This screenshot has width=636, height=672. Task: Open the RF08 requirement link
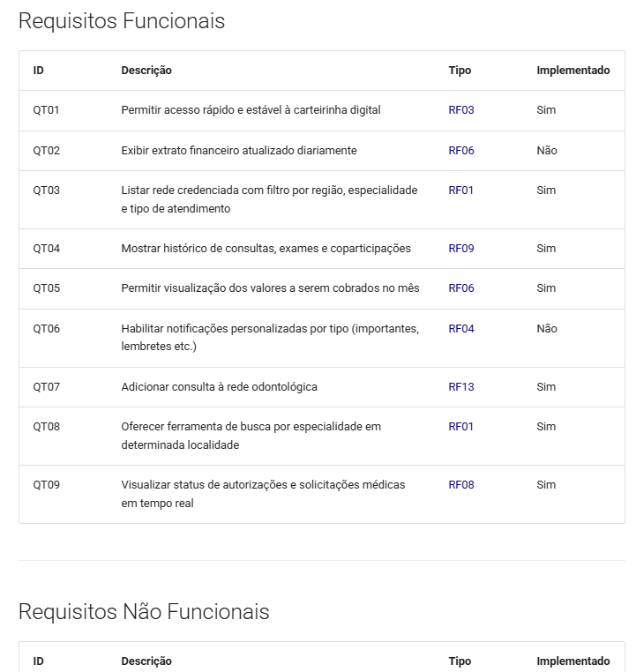(x=461, y=485)
